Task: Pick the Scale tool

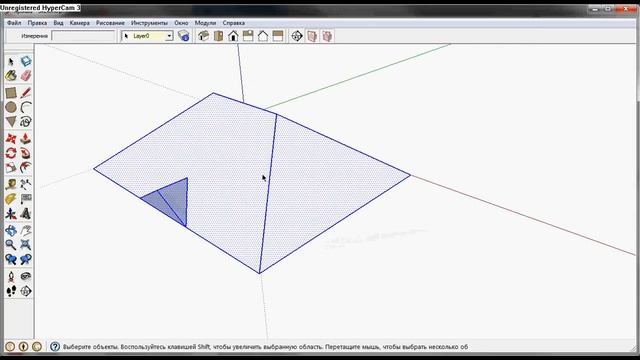Action: pos(11,167)
